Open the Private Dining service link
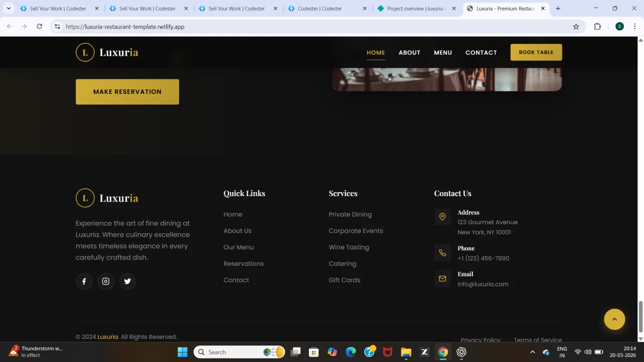The height and width of the screenshot is (362, 644). point(350,214)
